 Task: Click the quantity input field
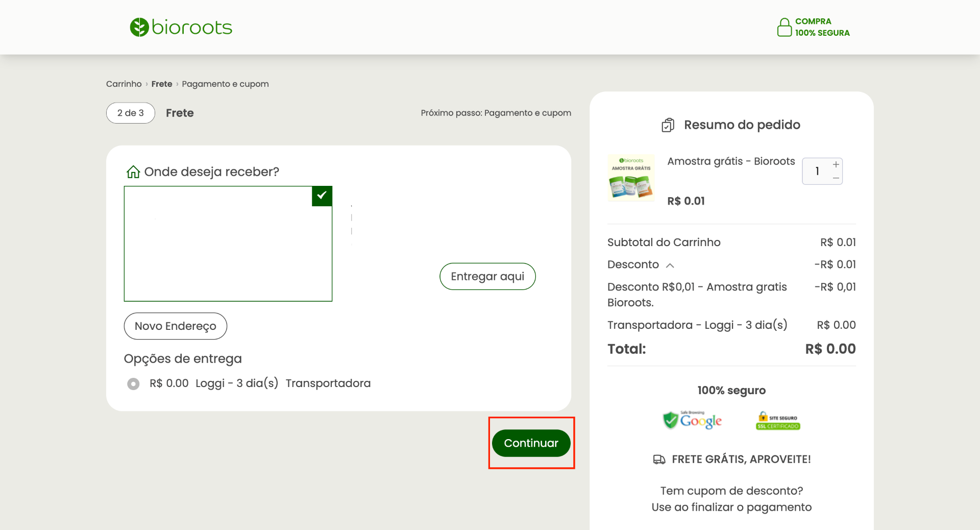(817, 171)
